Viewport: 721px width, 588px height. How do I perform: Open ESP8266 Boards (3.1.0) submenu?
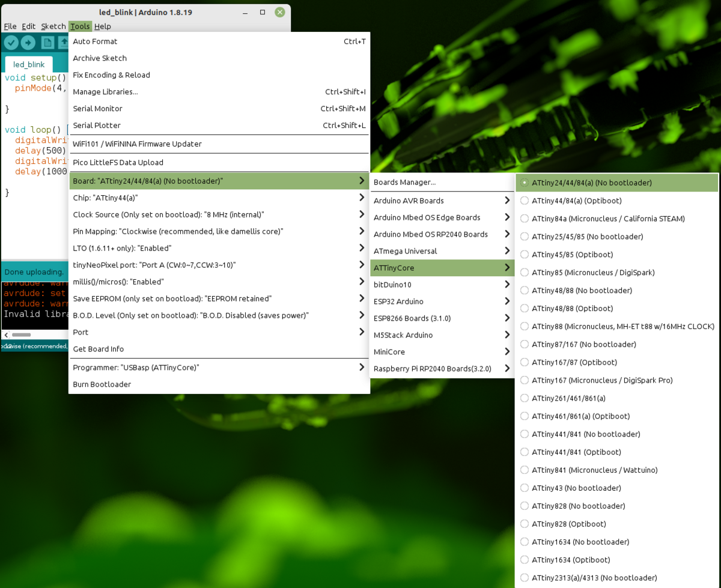[x=442, y=318]
